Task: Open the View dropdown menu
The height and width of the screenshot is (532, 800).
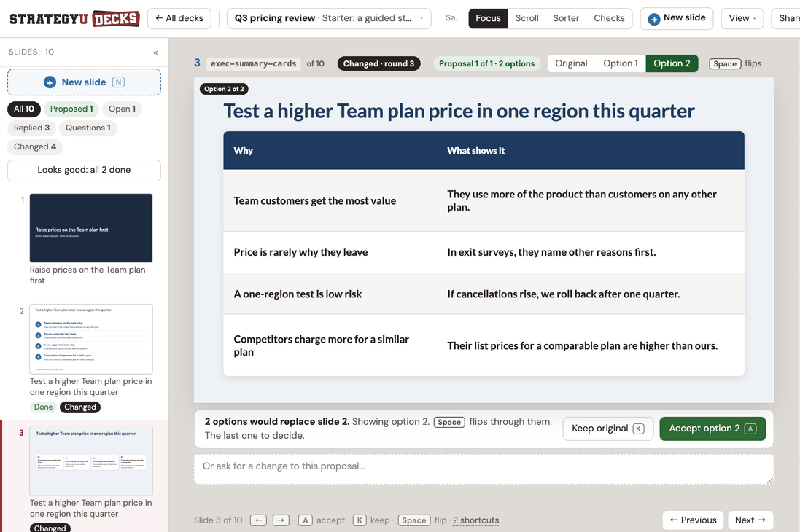Action: pos(742,18)
